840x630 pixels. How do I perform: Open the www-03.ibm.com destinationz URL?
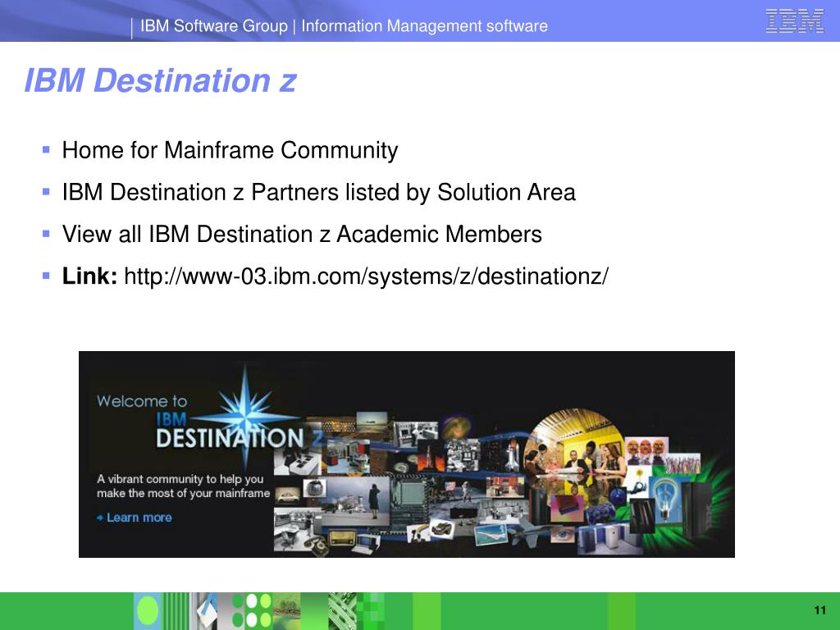coord(367,276)
